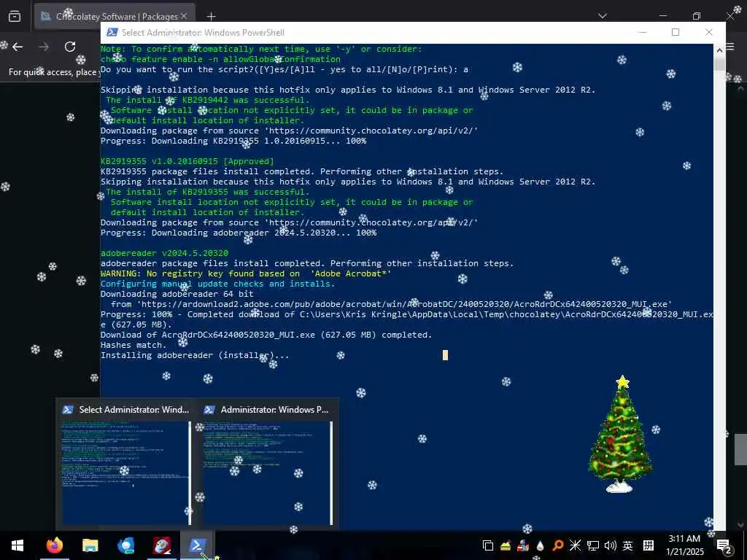Open the browser hamburger menu

[730, 47]
